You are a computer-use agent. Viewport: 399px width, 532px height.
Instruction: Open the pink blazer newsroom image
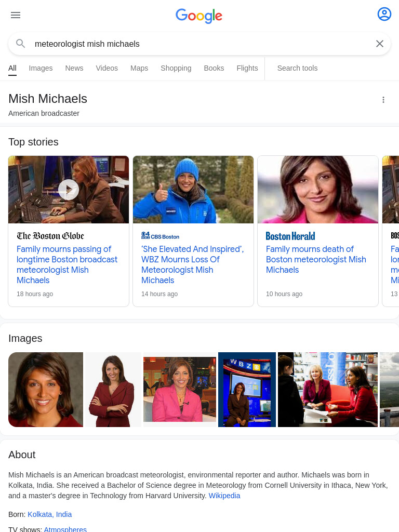pyautogui.click(x=180, y=390)
